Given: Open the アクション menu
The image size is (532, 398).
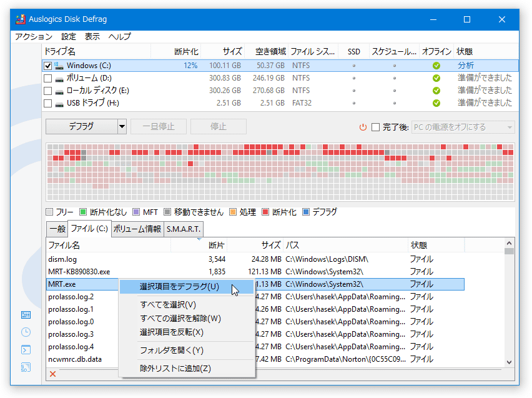Looking at the screenshot, I should pyautogui.click(x=34, y=37).
